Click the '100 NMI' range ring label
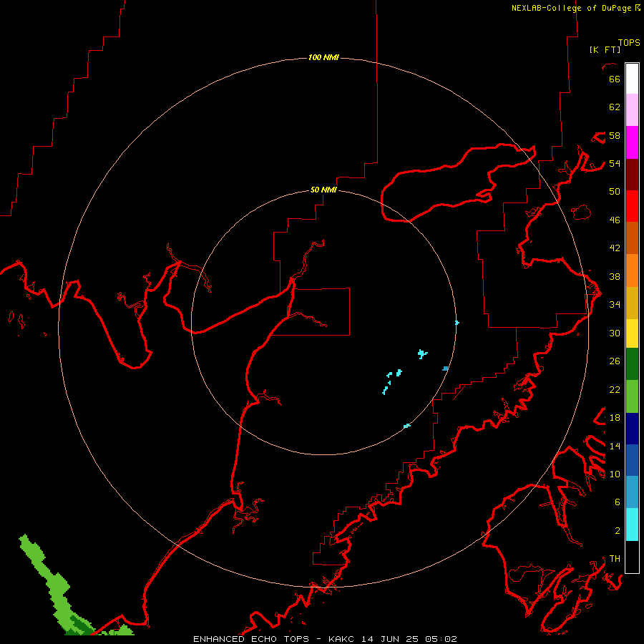Image resolution: width=644 pixels, height=644 pixels. point(323,57)
